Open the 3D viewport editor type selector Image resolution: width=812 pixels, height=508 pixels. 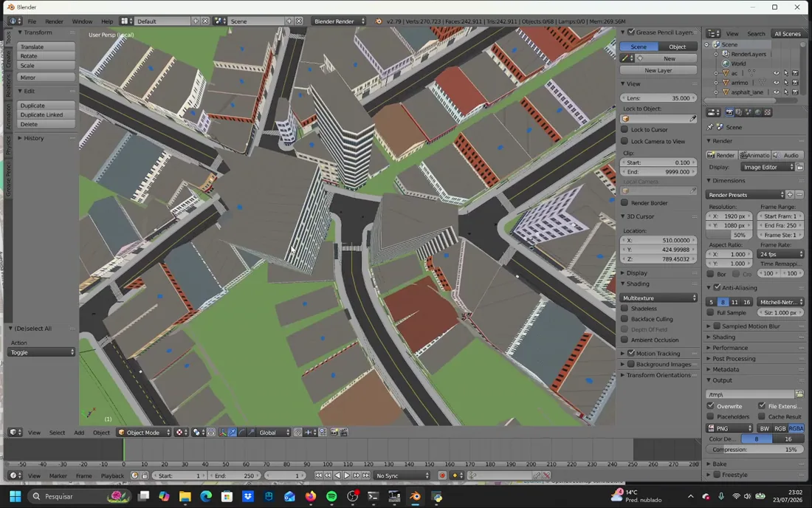pyautogui.click(x=15, y=433)
